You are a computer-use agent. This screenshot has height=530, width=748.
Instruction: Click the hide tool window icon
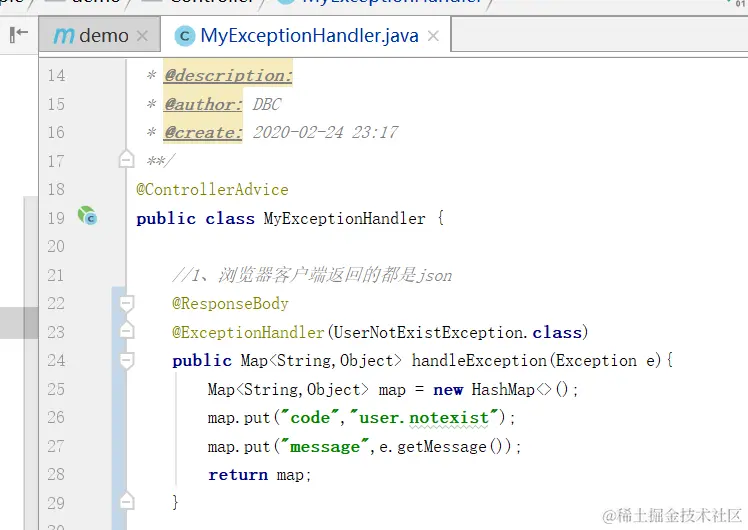pos(19,34)
